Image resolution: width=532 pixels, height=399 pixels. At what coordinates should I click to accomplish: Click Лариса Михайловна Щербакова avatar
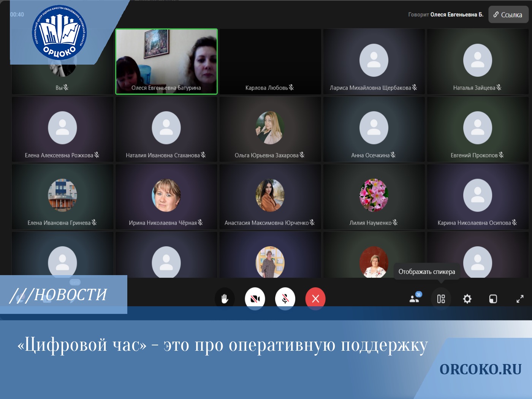click(374, 60)
